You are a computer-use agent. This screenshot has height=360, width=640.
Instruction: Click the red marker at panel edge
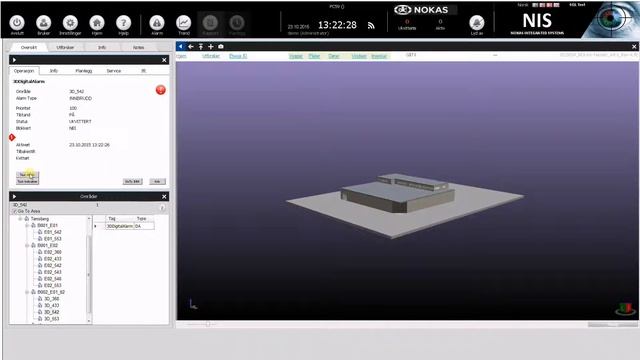[x=12, y=138]
